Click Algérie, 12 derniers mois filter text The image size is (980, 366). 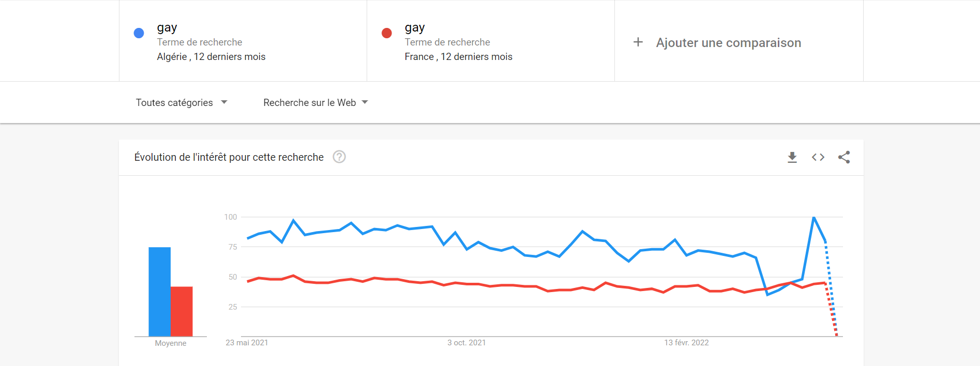(x=211, y=57)
